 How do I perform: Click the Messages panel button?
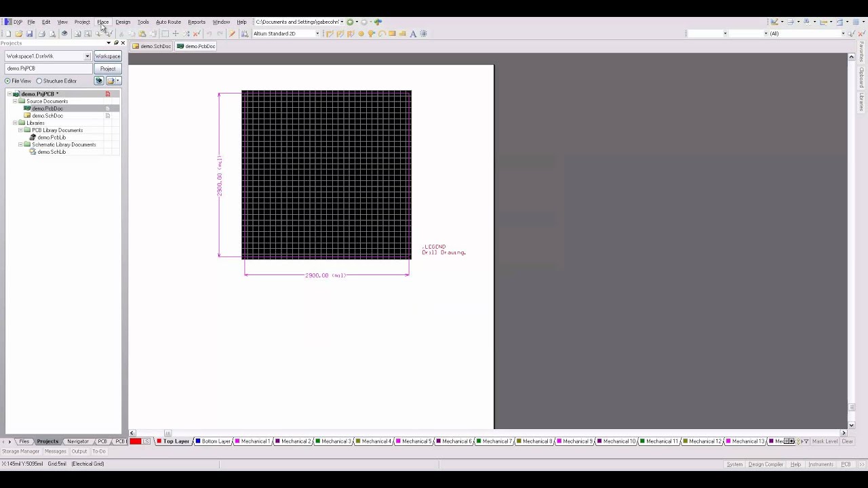point(56,451)
